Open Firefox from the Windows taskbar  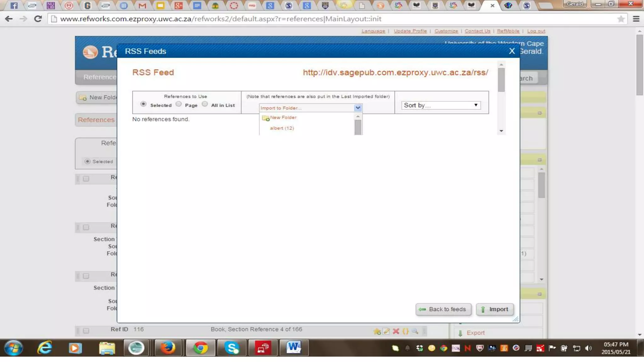pos(168,348)
